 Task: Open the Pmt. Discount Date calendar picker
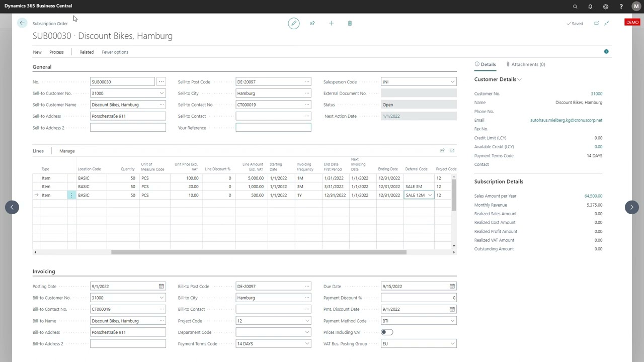coord(452,309)
